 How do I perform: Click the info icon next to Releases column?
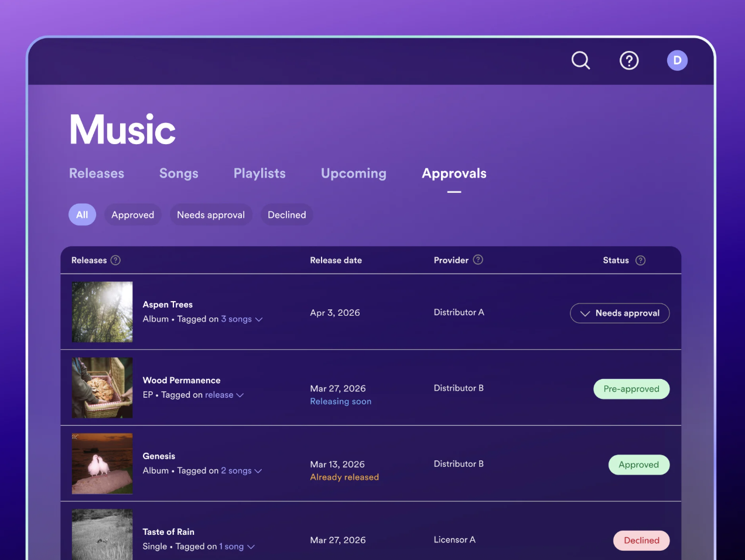point(116,260)
